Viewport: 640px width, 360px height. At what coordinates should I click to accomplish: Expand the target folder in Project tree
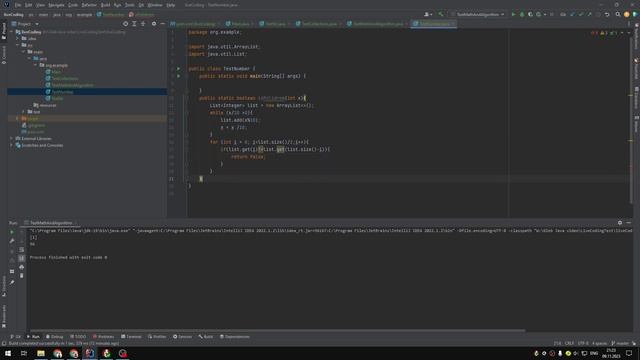[17, 118]
